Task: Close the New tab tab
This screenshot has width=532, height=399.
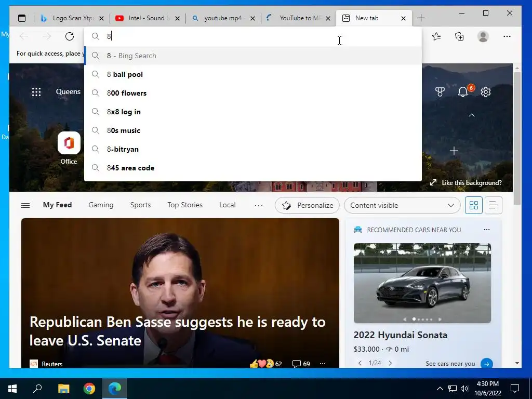Action: (403, 18)
